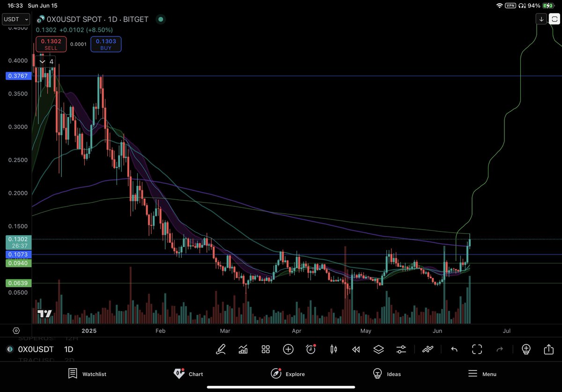The width and height of the screenshot is (562, 392).
Task: Tap the 0.0001 spread value
Action: [78, 44]
